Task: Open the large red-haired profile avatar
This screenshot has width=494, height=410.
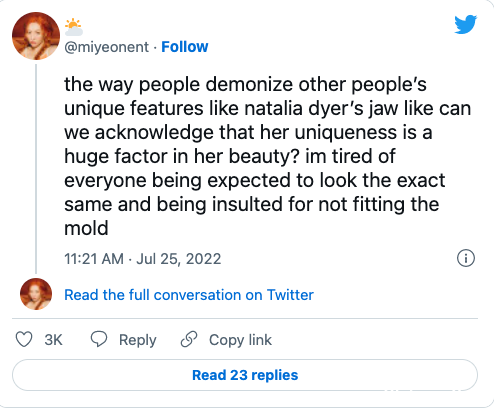Action: 36,36
